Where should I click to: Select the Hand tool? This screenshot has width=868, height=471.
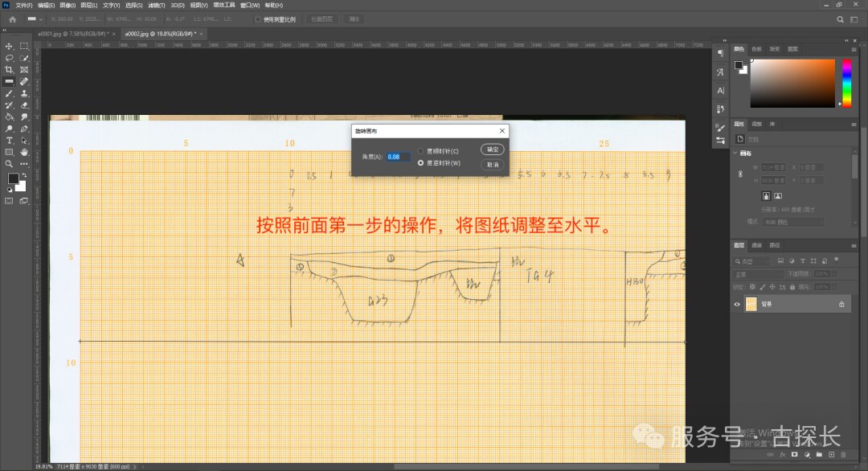(x=24, y=152)
